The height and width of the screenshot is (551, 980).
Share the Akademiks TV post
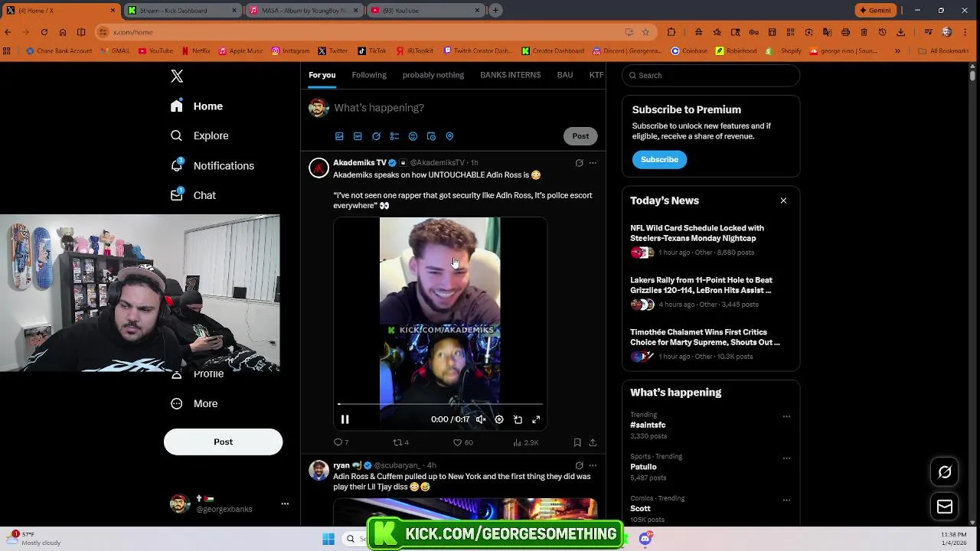click(593, 442)
